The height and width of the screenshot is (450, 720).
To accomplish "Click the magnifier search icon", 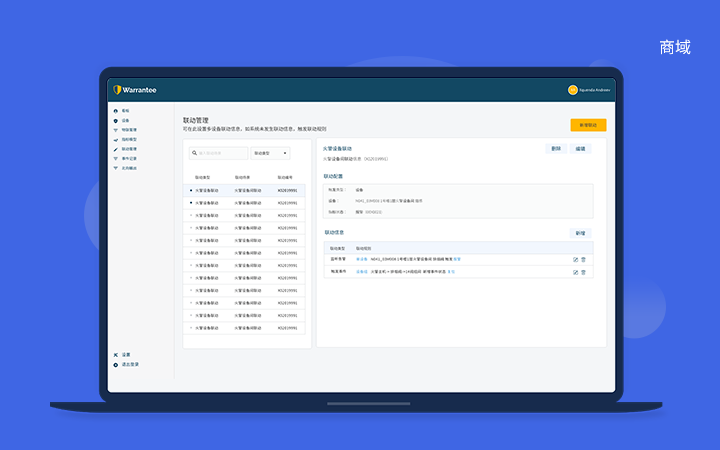I will 194,153.
